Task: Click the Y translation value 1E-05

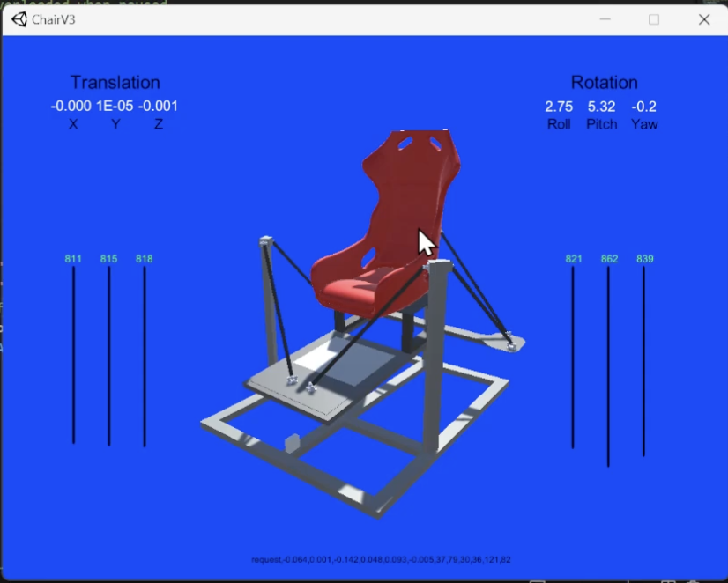Action: click(x=115, y=107)
